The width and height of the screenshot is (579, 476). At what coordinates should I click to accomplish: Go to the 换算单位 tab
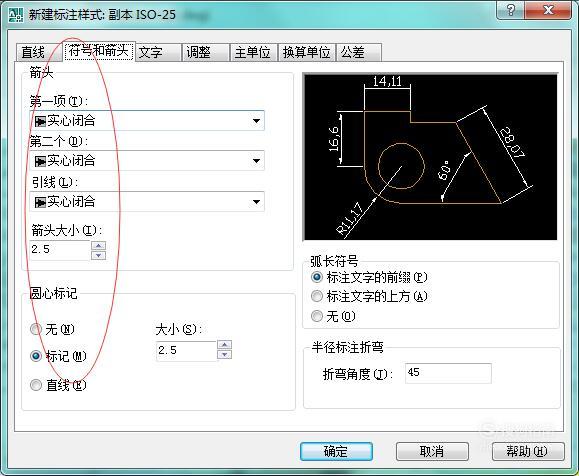coord(307,52)
